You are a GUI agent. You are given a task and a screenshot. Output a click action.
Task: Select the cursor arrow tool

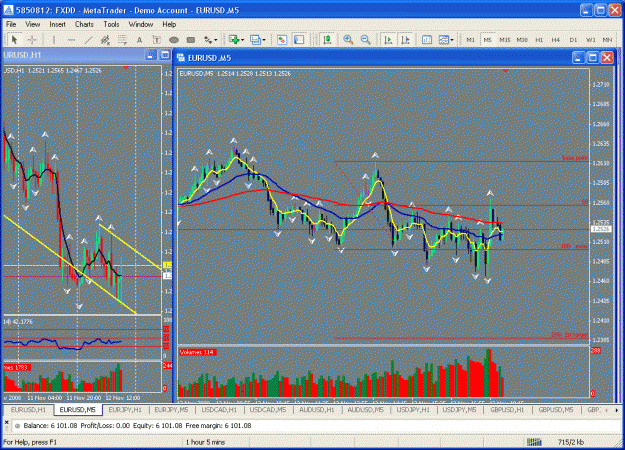tap(14, 39)
